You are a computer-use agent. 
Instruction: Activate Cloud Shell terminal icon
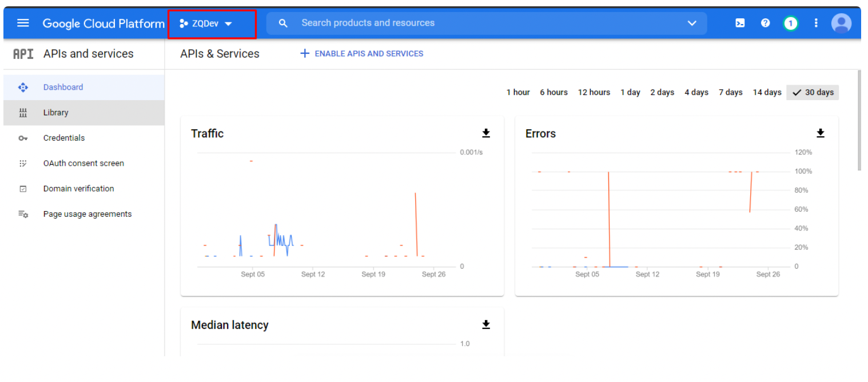click(740, 23)
